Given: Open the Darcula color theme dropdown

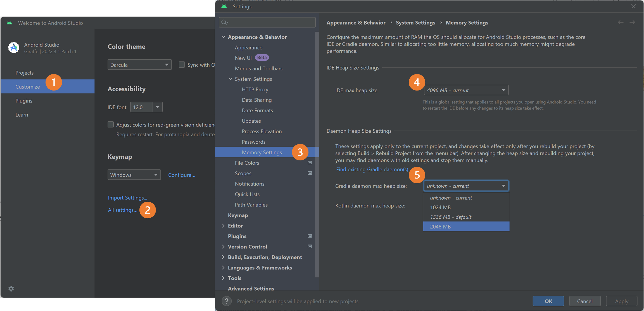Looking at the screenshot, I should (139, 65).
